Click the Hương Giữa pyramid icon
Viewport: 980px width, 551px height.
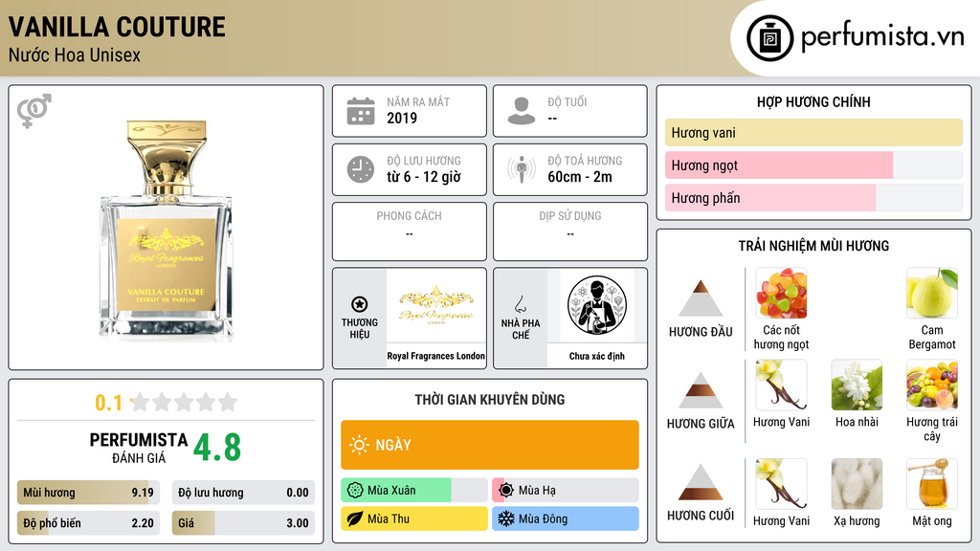point(701,390)
